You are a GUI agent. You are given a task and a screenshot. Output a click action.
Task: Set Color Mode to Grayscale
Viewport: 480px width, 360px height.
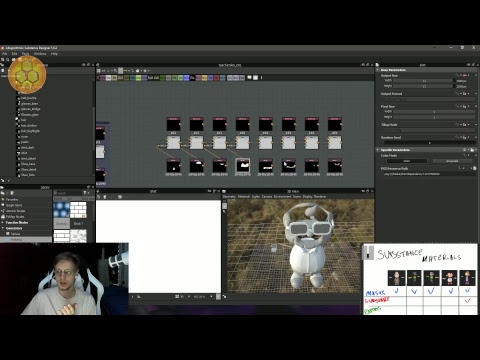point(452,161)
